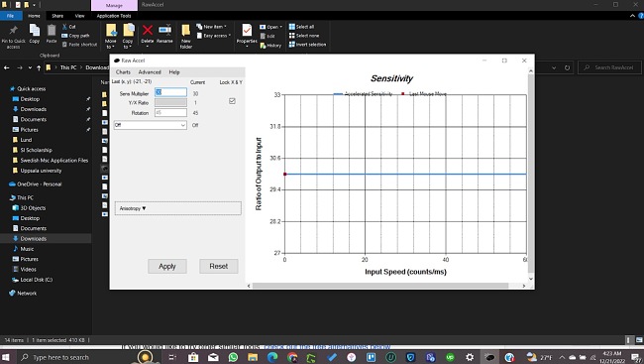This screenshot has height=364, width=644.
Task: Click the Rename icon in ribbon
Action: point(164,30)
